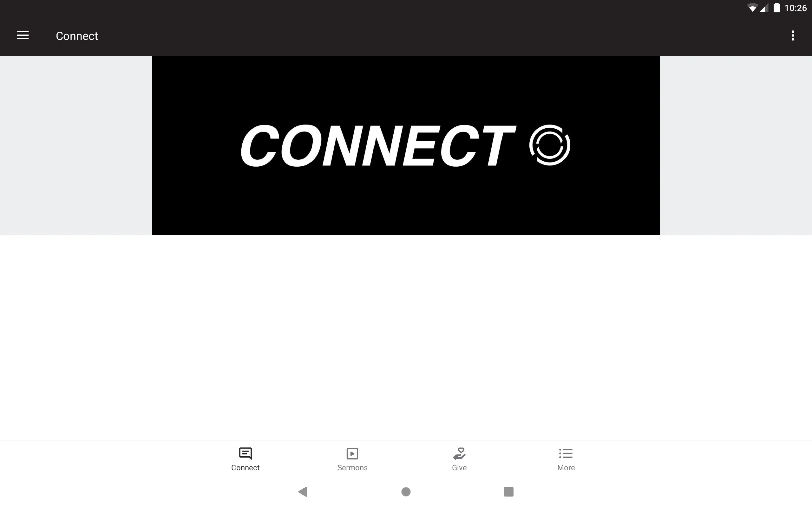Toggle WiFi status bar indicator

click(752, 8)
